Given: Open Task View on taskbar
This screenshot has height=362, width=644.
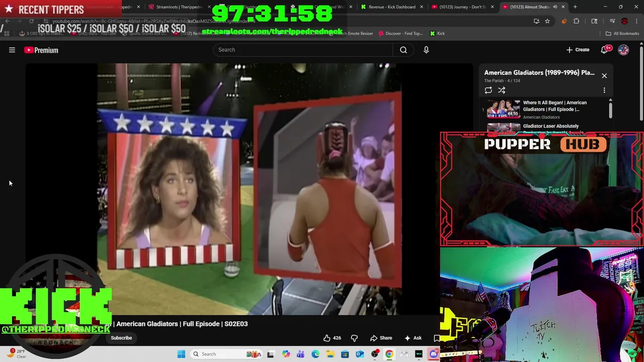Looking at the screenshot, I should click(270, 354).
